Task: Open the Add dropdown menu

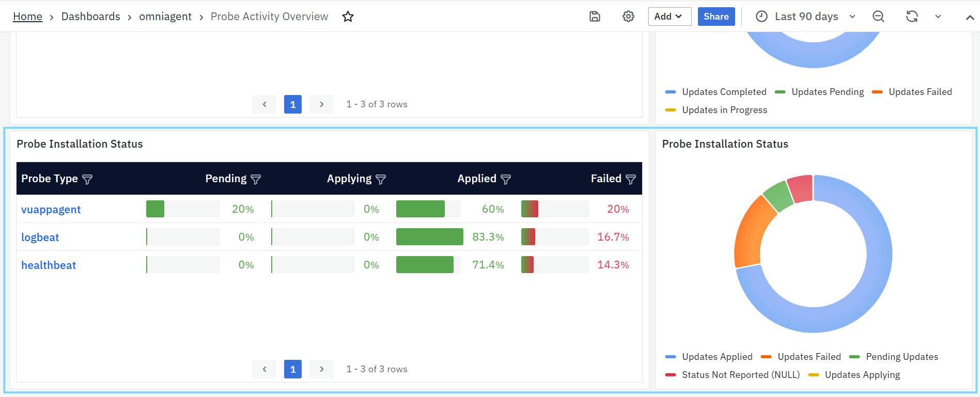Action: click(669, 17)
